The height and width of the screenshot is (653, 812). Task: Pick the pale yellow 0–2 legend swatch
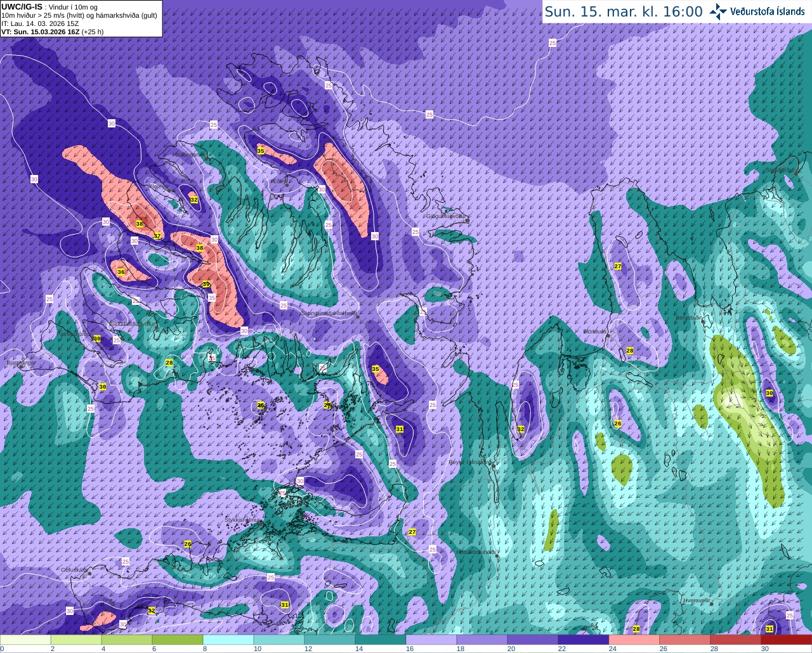[25, 640]
